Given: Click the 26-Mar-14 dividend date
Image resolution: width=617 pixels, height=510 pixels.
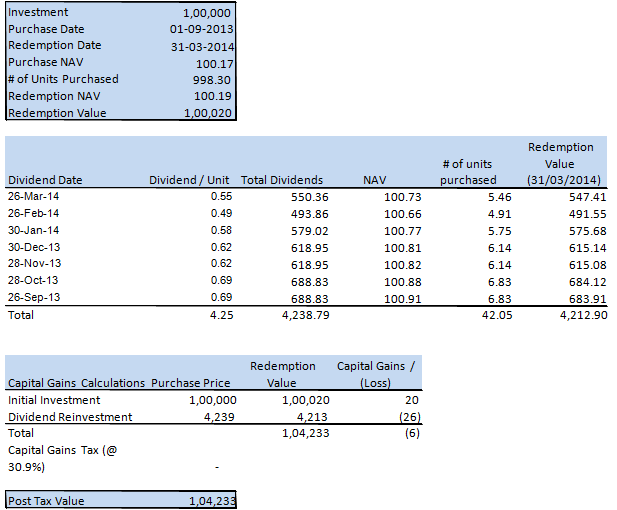Looking at the screenshot, I should point(33,196).
